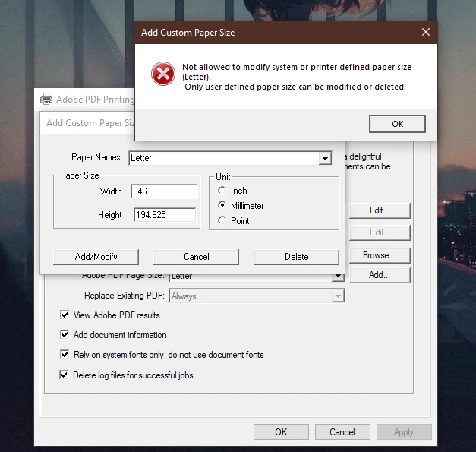
Task: Select the Point unit radio button
Action: pyautogui.click(x=222, y=220)
